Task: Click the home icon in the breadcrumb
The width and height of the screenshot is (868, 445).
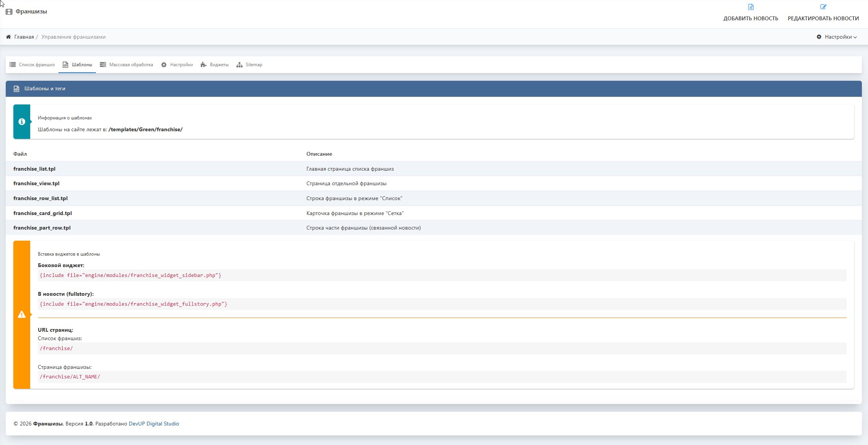Action: pyautogui.click(x=8, y=37)
